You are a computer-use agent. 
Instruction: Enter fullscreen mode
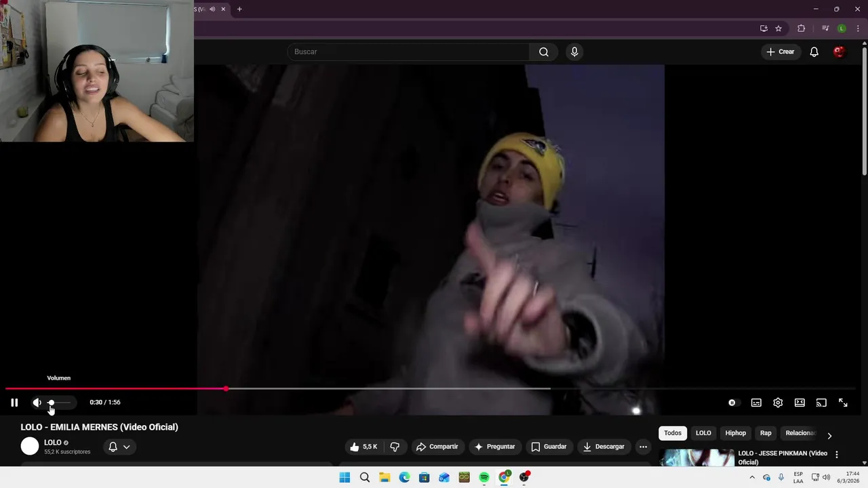843,403
